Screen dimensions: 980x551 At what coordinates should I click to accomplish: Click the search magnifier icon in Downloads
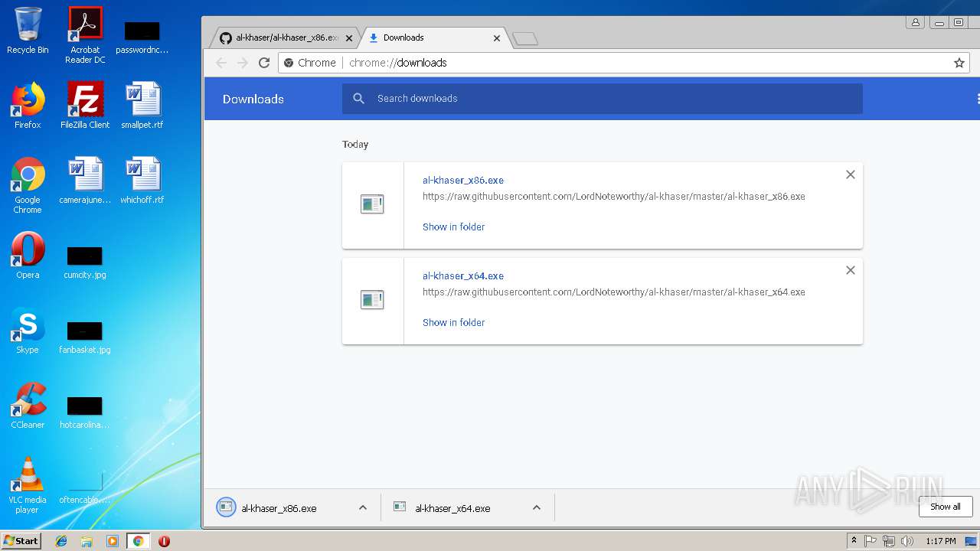coord(358,99)
